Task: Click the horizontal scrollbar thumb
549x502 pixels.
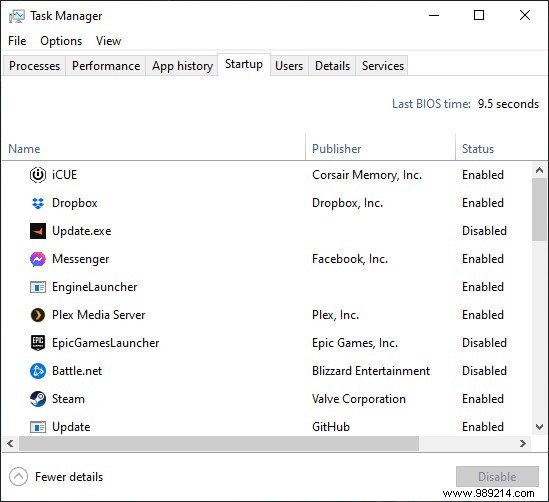Action: 219,444
